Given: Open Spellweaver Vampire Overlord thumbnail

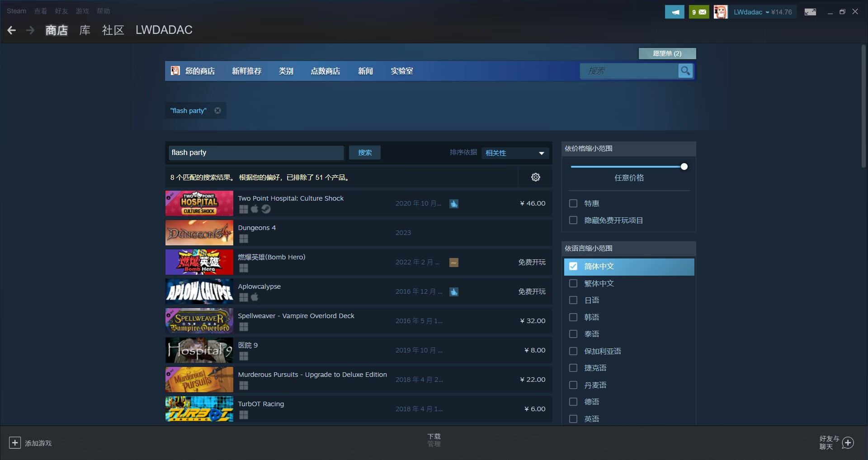Looking at the screenshot, I should 199,321.
